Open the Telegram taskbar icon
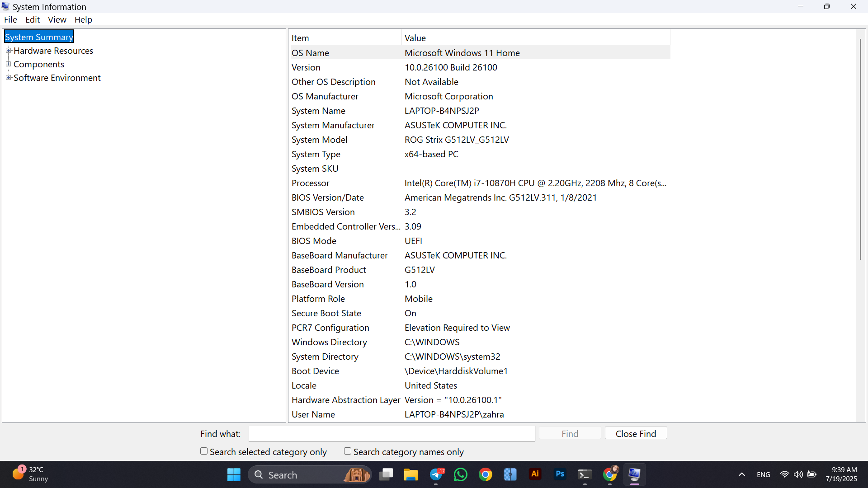 pyautogui.click(x=437, y=475)
